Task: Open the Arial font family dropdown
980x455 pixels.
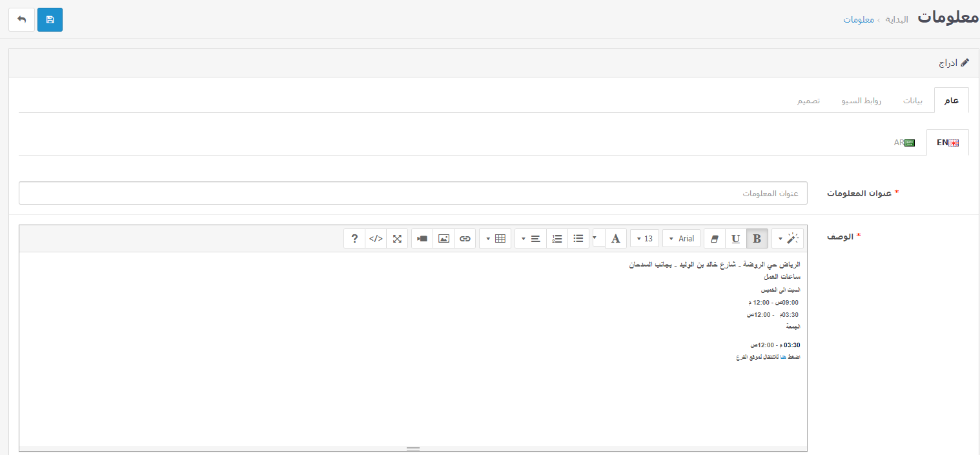Action: 681,239
